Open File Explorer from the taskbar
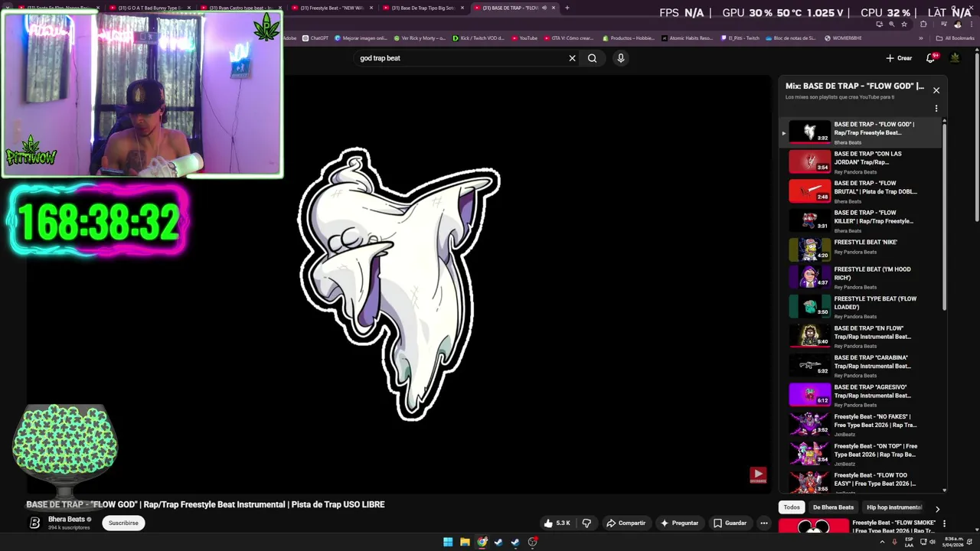 pyautogui.click(x=465, y=542)
